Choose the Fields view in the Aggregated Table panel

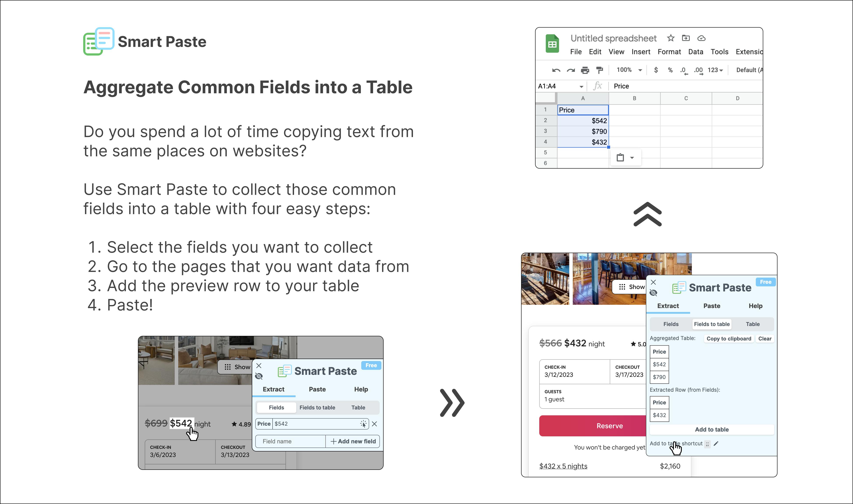[671, 324]
